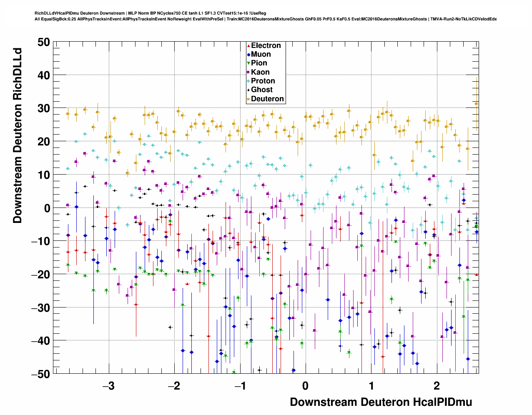Click the x-axis title "Downstream Deuteron HcalPIDmu"

click(x=381, y=402)
